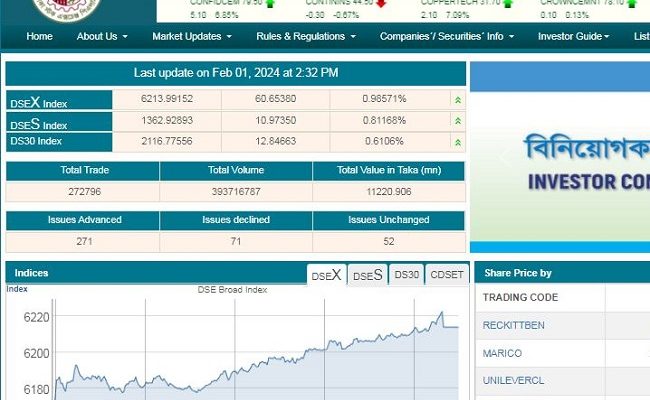Viewport: 650px width, 400px height.
Task: Show the CDSET chart tab
Action: point(447,275)
